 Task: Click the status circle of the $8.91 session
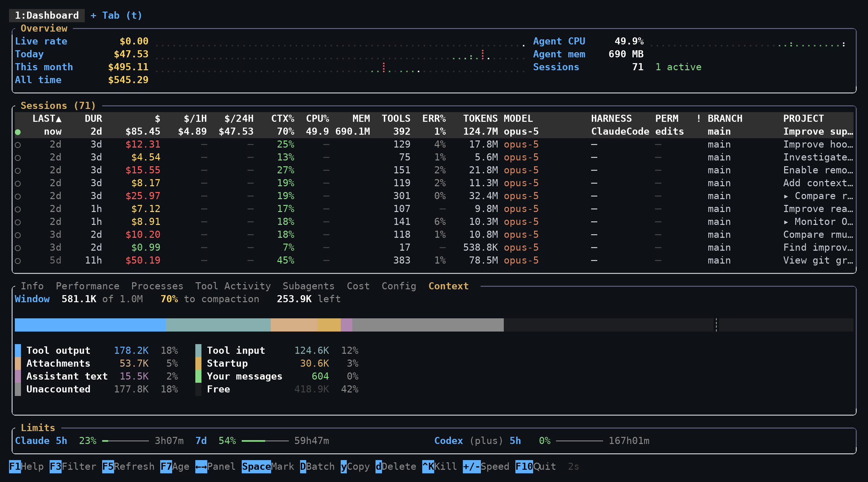tap(18, 222)
